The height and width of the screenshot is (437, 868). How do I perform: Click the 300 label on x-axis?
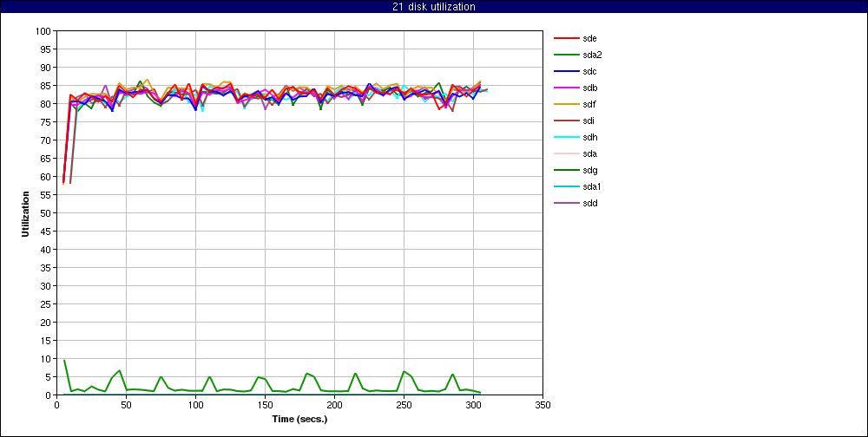[x=473, y=405]
